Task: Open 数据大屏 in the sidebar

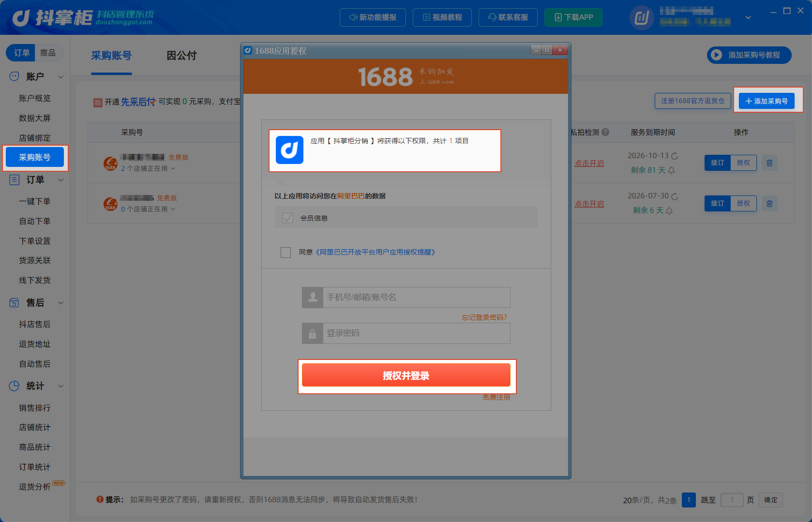Action: click(x=35, y=118)
